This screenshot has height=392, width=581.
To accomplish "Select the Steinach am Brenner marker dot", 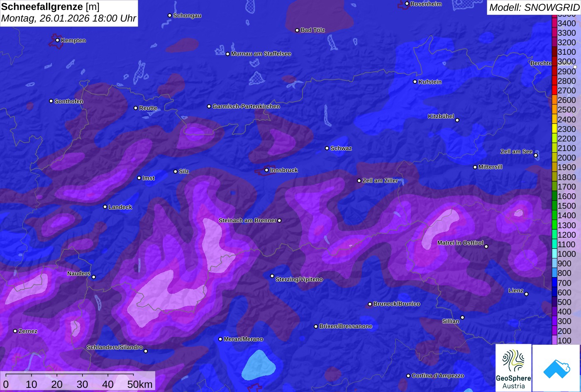I will [279, 221].
